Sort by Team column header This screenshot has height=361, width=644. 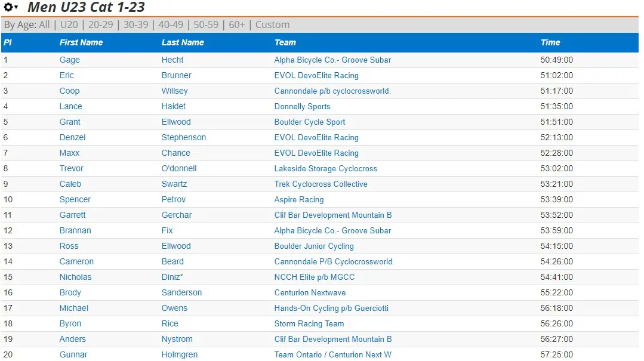coord(285,42)
